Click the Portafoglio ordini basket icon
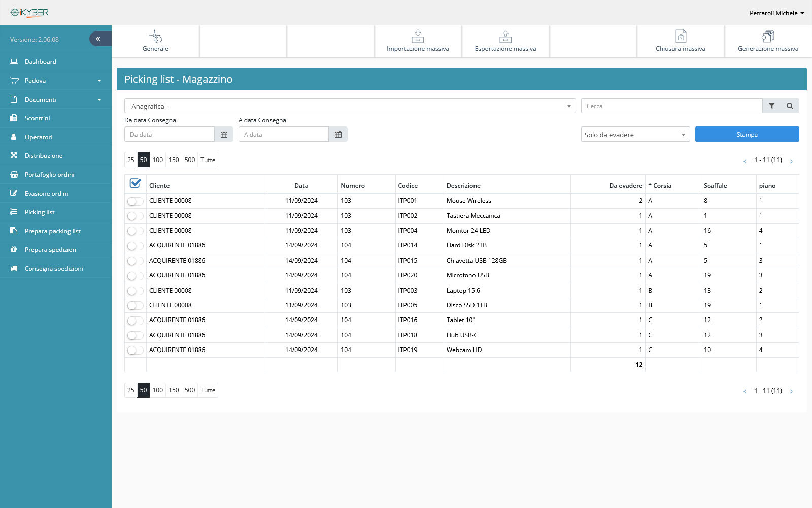 (14, 174)
